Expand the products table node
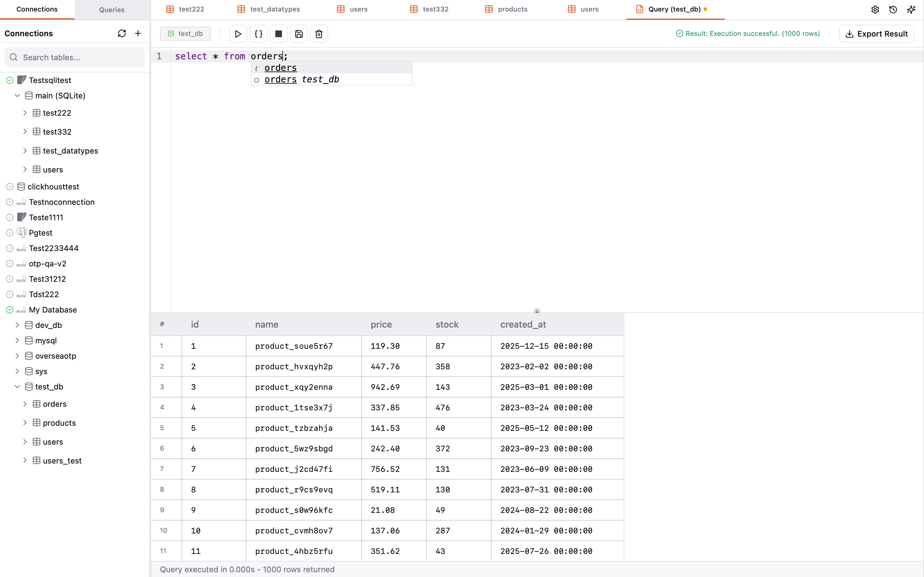924x577 pixels. click(25, 423)
